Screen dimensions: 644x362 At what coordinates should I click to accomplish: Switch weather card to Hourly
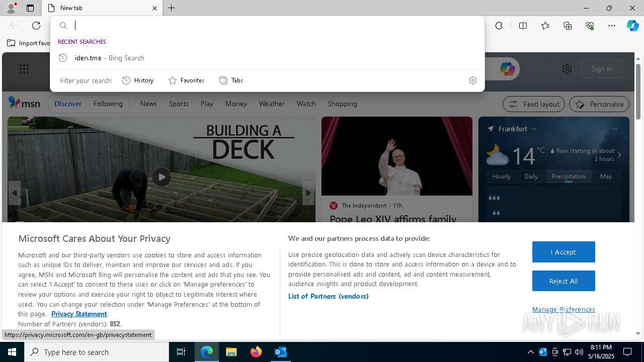click(x=502, y=176)
